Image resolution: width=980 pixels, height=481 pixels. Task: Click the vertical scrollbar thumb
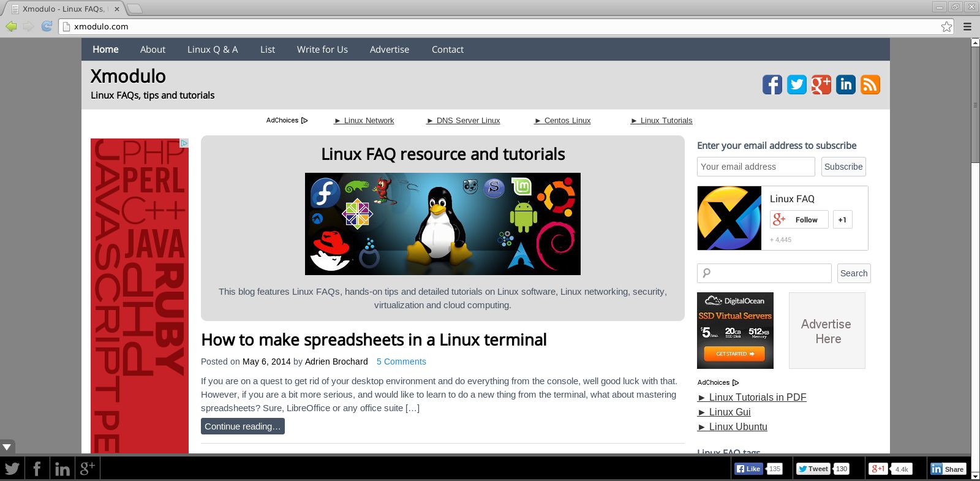pos(975,105)
